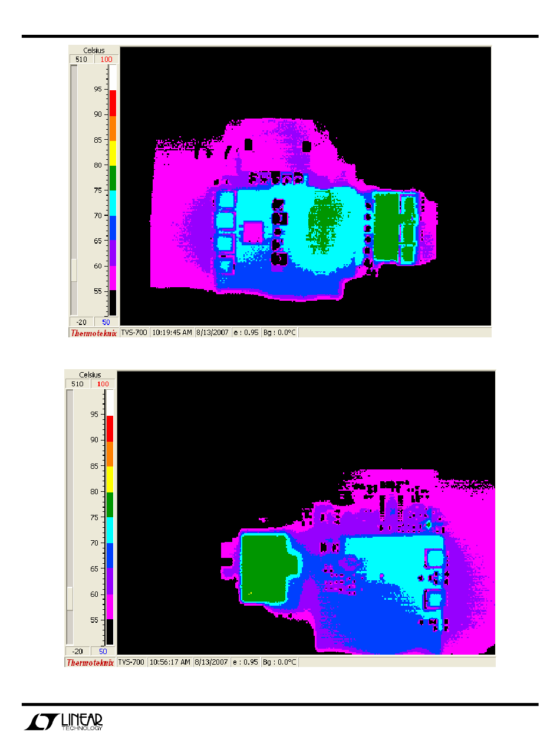Click the Thermoteknix logo beside the 10:19:45 AM status
The height and width of the screenshot is (736, 560).
click(94, 333)
